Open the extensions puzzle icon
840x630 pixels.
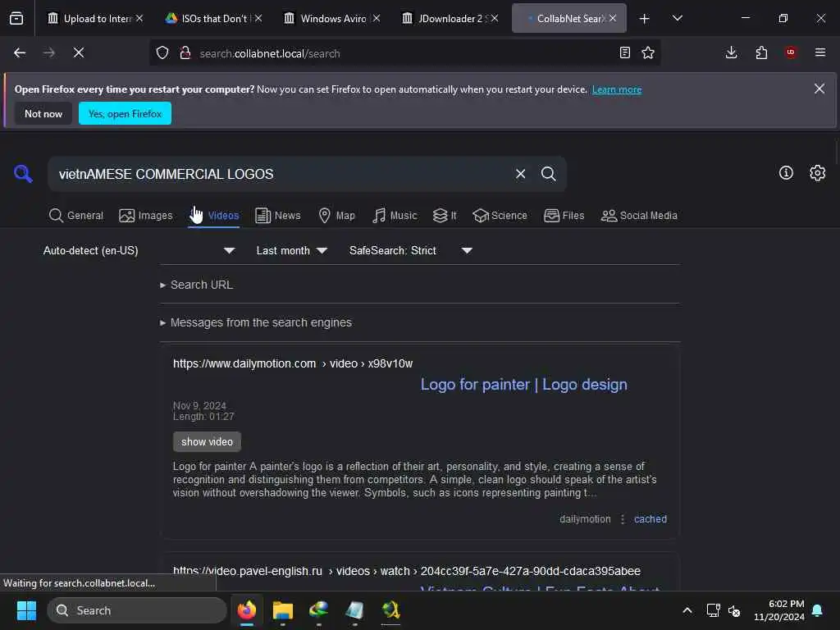(x=761, y=52)
